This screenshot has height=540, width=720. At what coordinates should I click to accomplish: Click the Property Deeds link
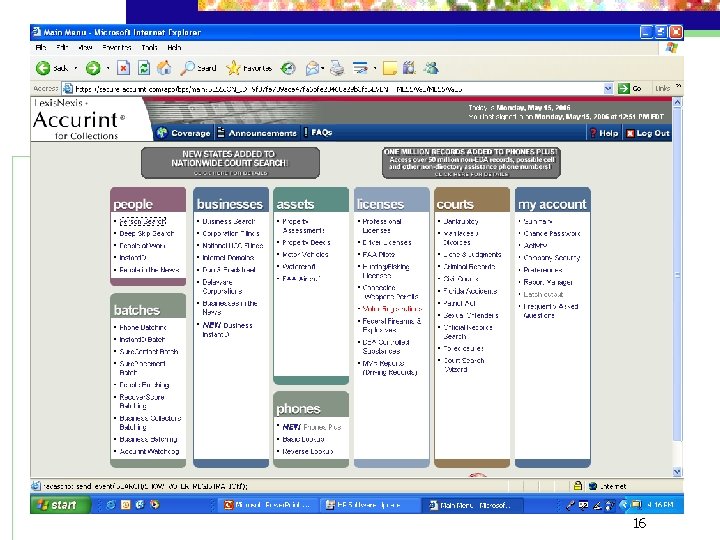pos(306,242)
